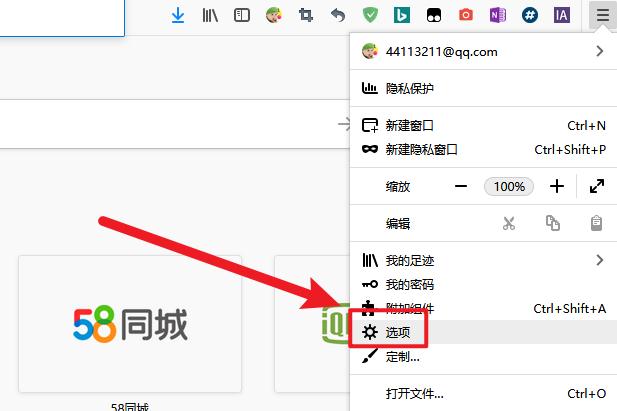Open 隐私保护 privacy protections
Screen dimensions: 617x411
pos(483,88)
